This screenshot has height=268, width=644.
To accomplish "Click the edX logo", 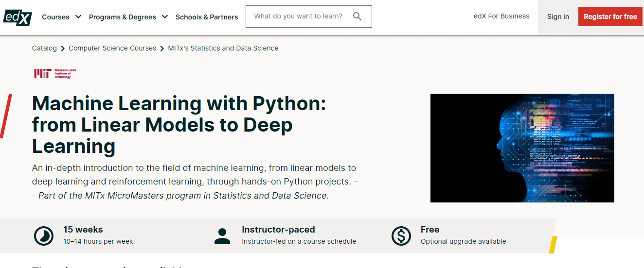I will (x=18, y=17).
